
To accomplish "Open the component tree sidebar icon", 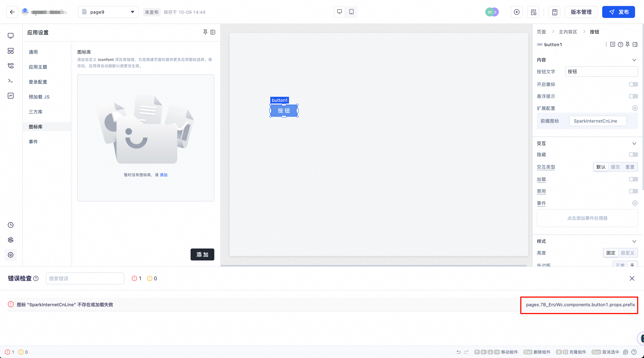I will coord(10,66).
